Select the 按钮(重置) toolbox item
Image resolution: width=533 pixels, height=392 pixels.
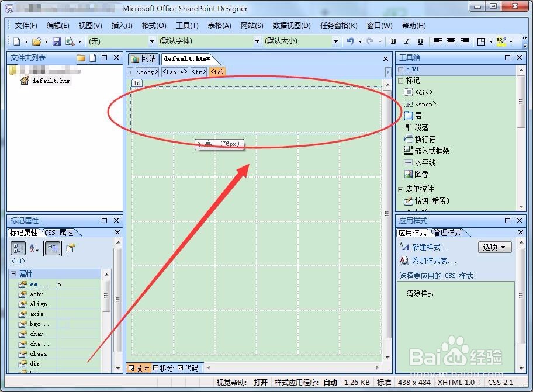point(427,201)
